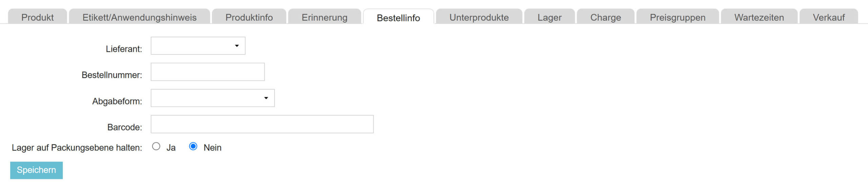
Task: Switch to the Unterprodukte tab
Action: 479,17
